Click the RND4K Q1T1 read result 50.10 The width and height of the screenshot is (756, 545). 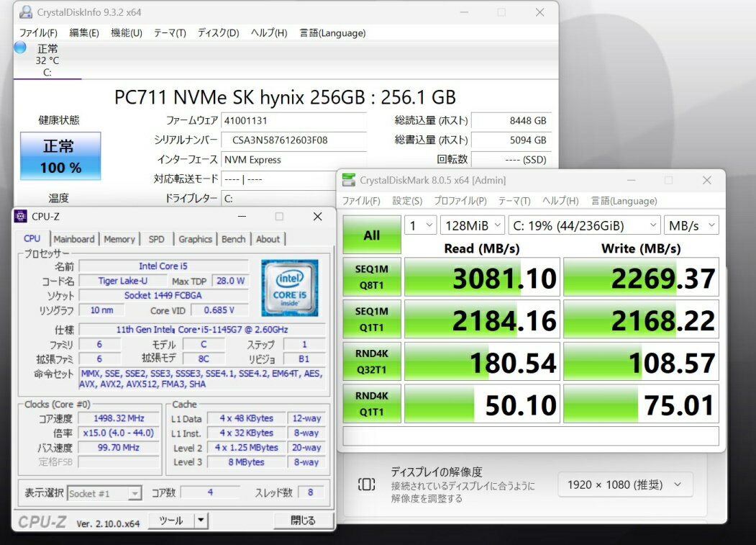coord(482,404)
